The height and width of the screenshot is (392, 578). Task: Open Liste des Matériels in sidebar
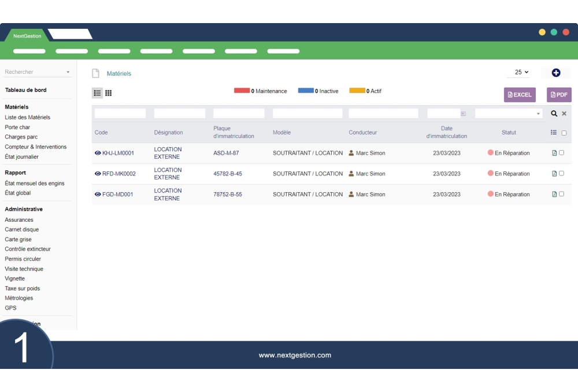pyautogui.click(x=27, y=117)
